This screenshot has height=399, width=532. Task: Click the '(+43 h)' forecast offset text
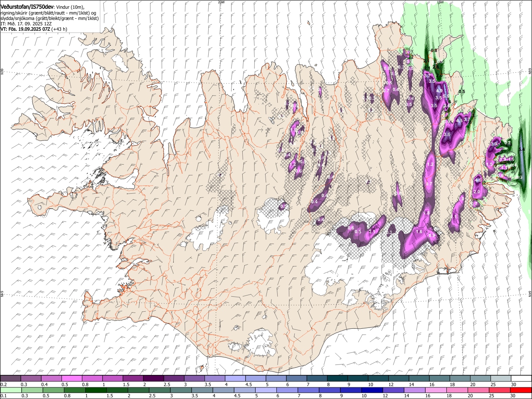tap(59, 29)
